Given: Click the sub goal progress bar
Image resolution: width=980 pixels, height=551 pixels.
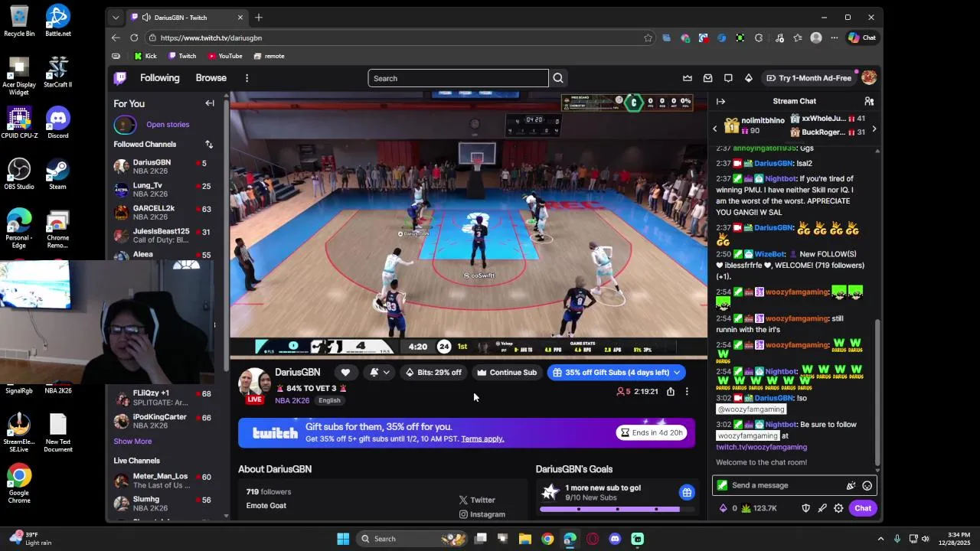Looking at the screenshot, I should click(616, 509).
